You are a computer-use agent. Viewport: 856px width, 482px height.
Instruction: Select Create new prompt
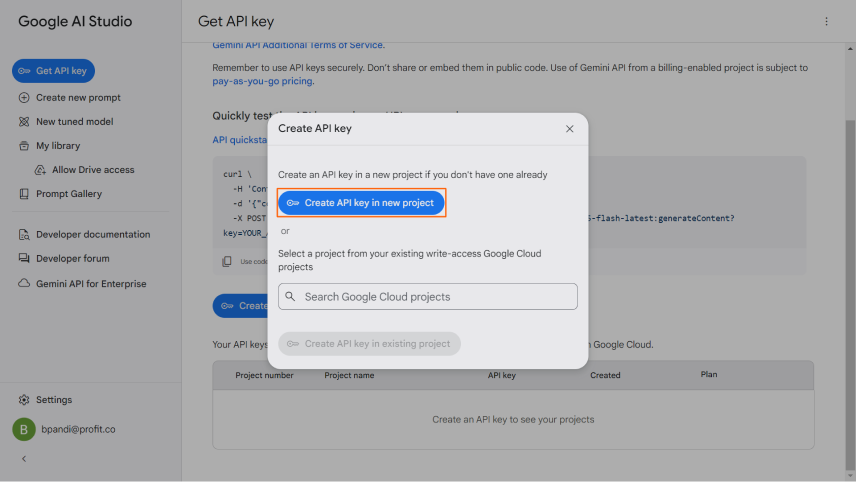(78, 98)
